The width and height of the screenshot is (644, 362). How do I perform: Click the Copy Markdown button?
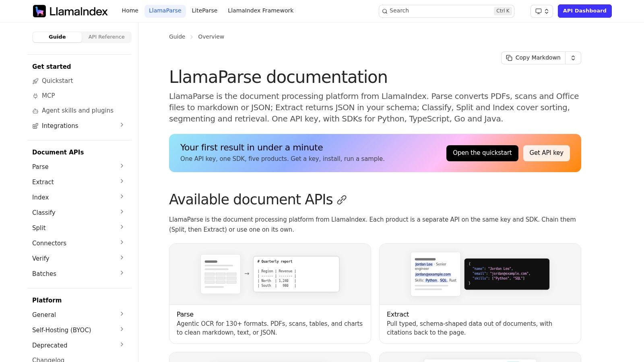533,58
